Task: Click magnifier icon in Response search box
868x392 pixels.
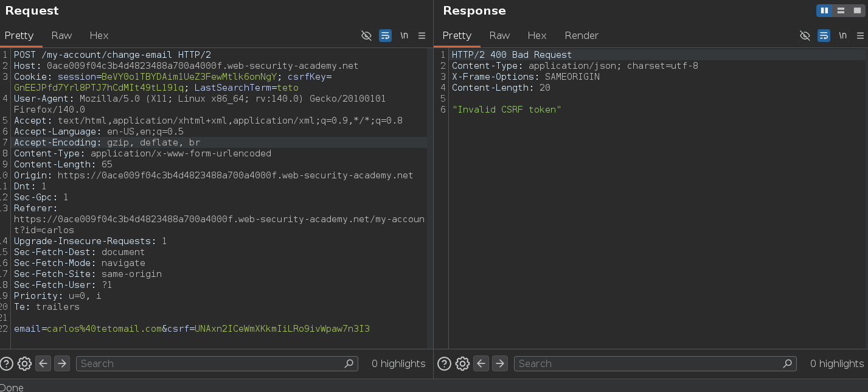Action: (787, 364)
